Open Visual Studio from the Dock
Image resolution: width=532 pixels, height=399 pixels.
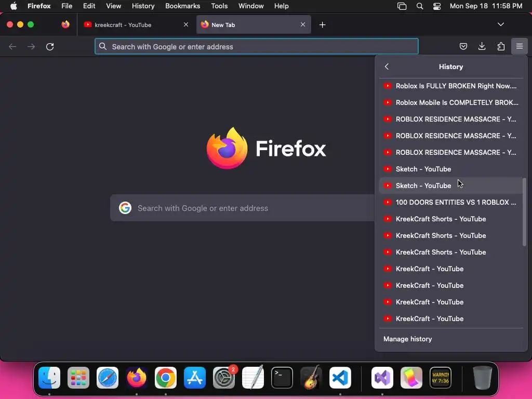tap(382, 378)
